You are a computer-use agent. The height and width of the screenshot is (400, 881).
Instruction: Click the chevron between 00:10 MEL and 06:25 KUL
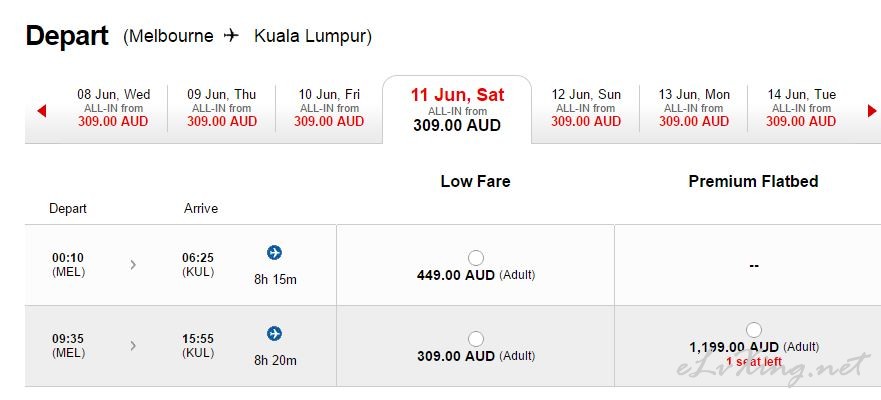133,265
